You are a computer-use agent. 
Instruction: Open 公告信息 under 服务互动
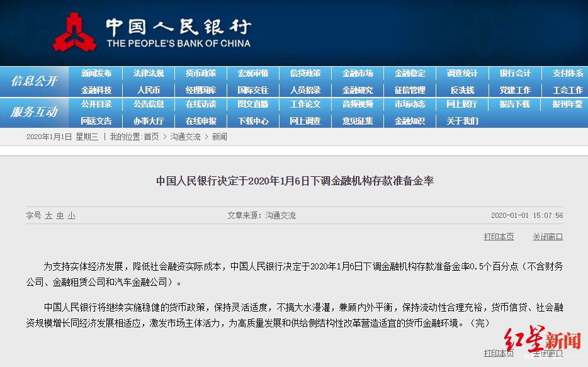(x=149, y=104)
